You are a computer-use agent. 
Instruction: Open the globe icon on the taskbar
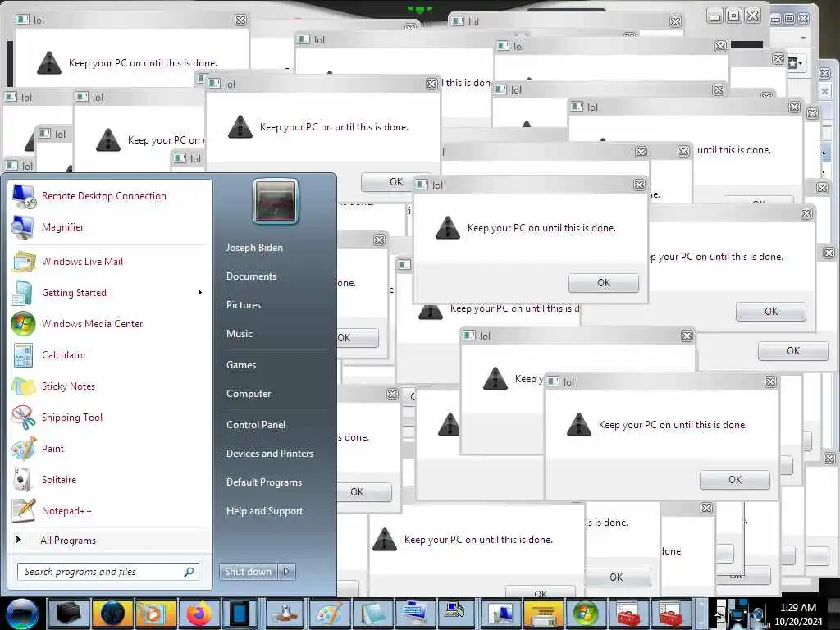[112, 614]
